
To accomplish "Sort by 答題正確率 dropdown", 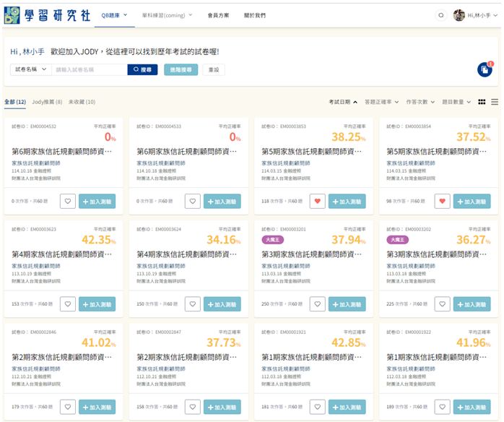I will point(382,102).
